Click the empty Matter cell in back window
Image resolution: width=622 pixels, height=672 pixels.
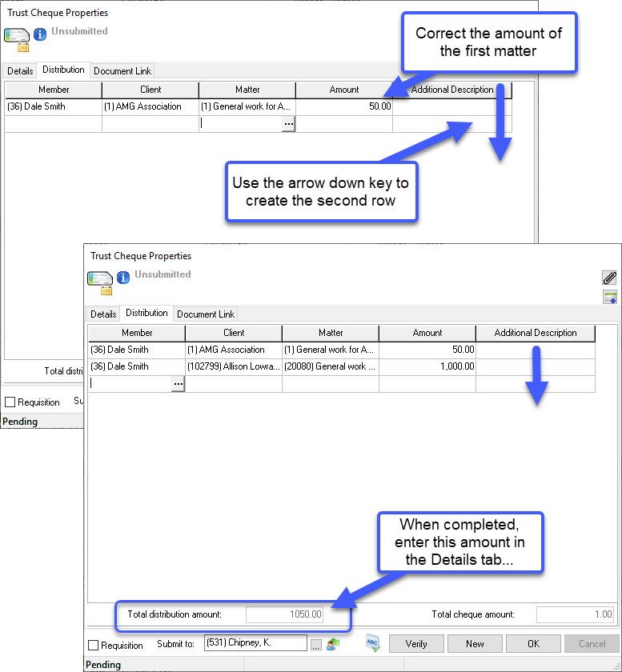click(241, 124)
